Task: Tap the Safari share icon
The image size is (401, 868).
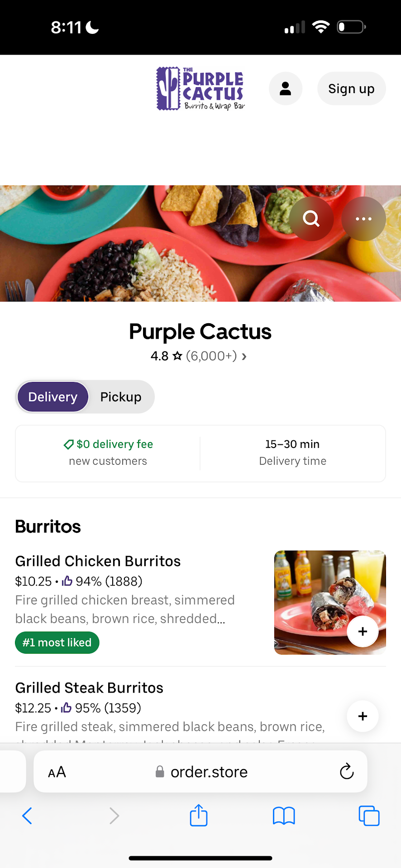Action: pyautogui.click(x=199, y=816)
